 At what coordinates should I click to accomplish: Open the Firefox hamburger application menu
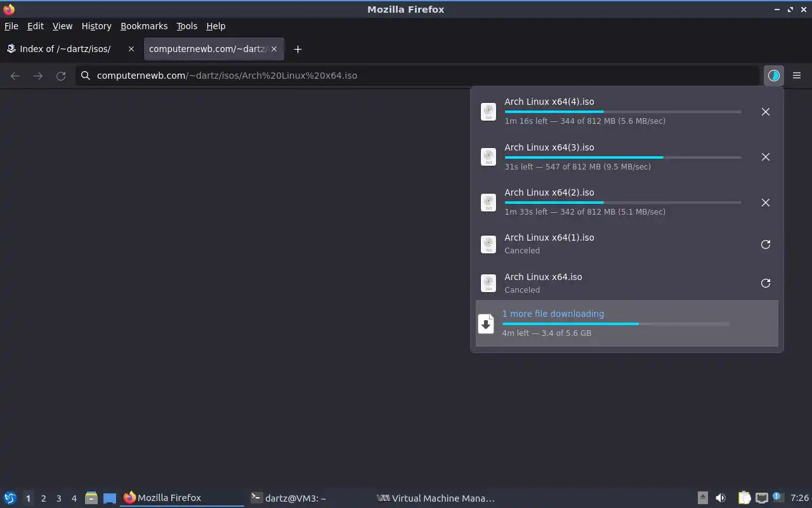point(797,76)
